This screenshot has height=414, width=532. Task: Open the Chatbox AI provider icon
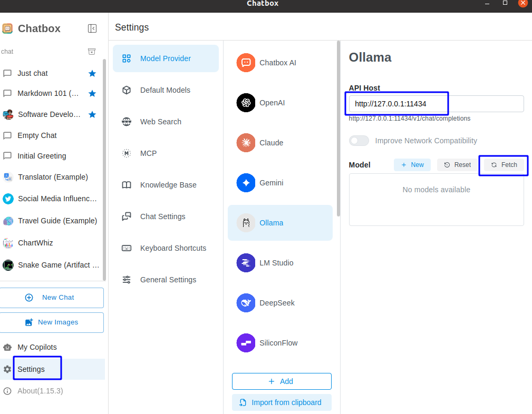pyautogui.click(x=246, y=63)
